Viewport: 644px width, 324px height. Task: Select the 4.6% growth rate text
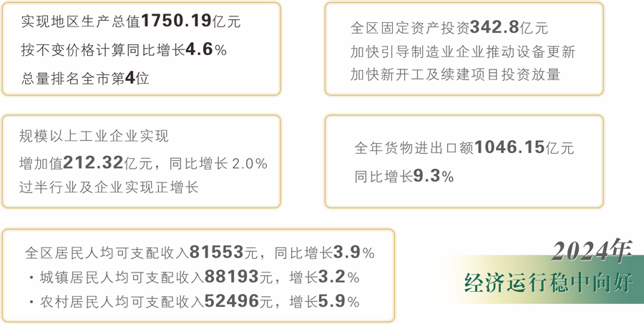pos(206,49)
